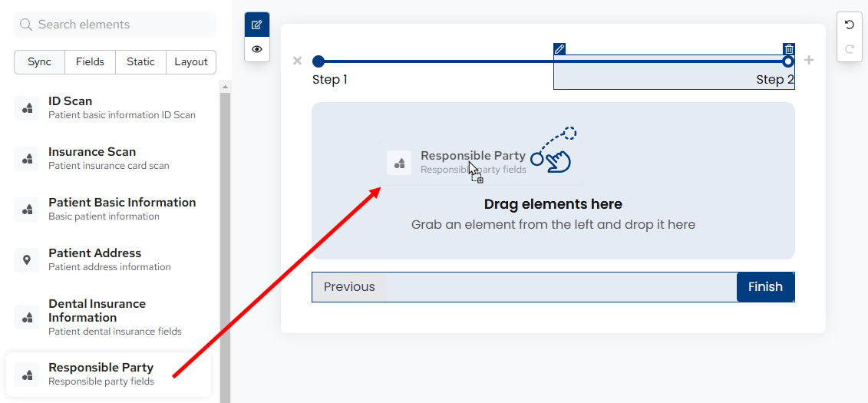Select Responsible Party title in the left list
868x403 pixels.
(x=101, y=368)
